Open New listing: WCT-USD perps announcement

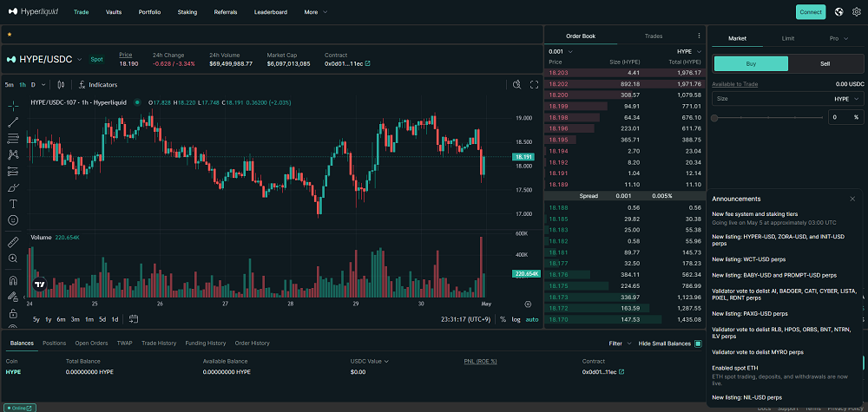(x=748, y=258)
